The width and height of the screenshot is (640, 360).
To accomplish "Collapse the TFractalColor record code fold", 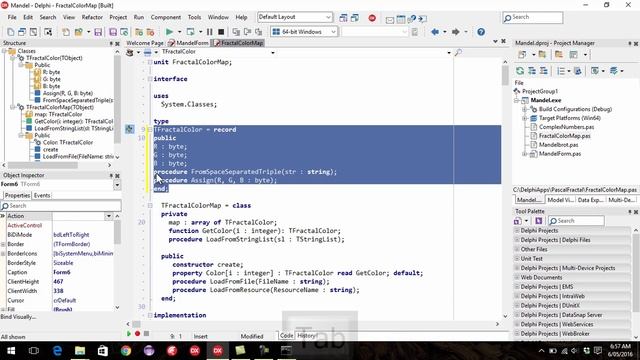I will (x=150, y=129).
